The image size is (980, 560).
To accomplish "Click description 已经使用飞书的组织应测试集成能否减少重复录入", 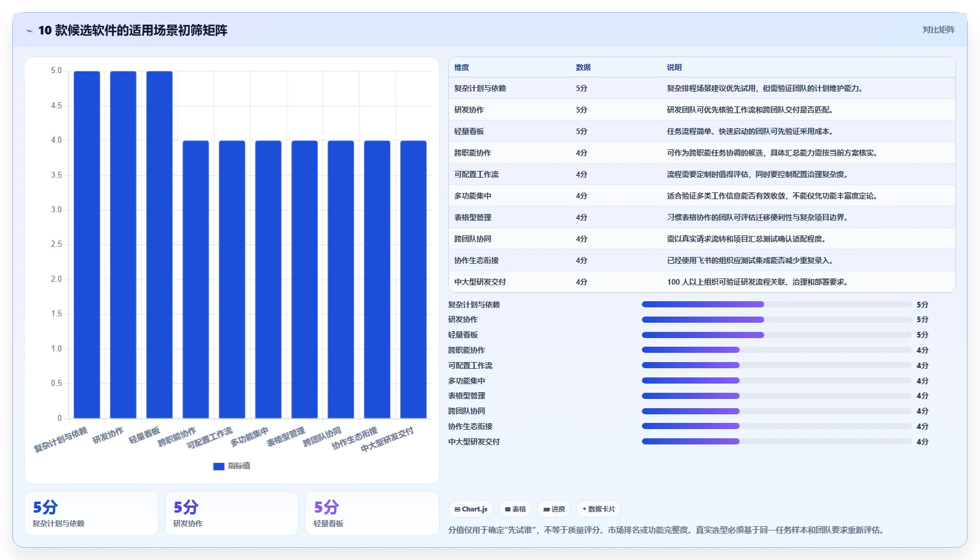I will coord(750,261).
